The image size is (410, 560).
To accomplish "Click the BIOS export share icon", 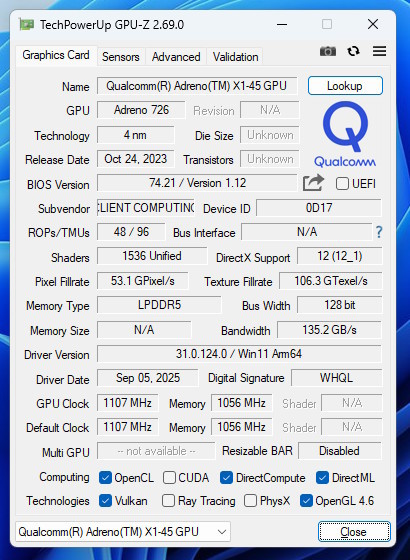I will click(313, 183).
